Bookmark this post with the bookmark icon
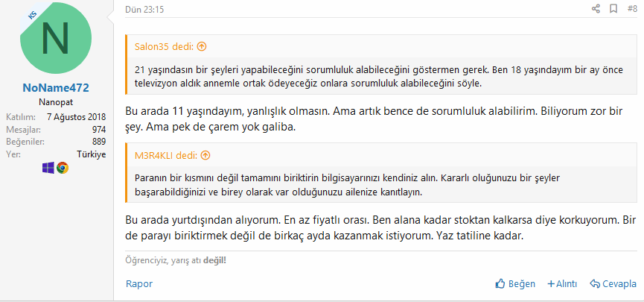This screenshot has height=302, width=644. tap(613, 9)
